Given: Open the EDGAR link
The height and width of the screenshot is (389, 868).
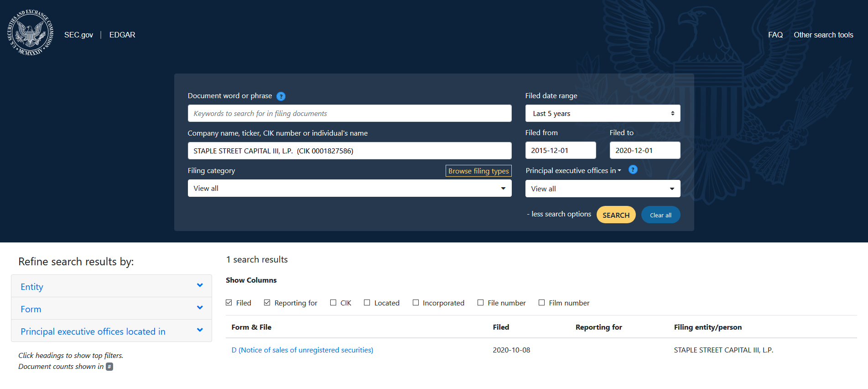Looking at the screenshot, I should pos(122,35).
